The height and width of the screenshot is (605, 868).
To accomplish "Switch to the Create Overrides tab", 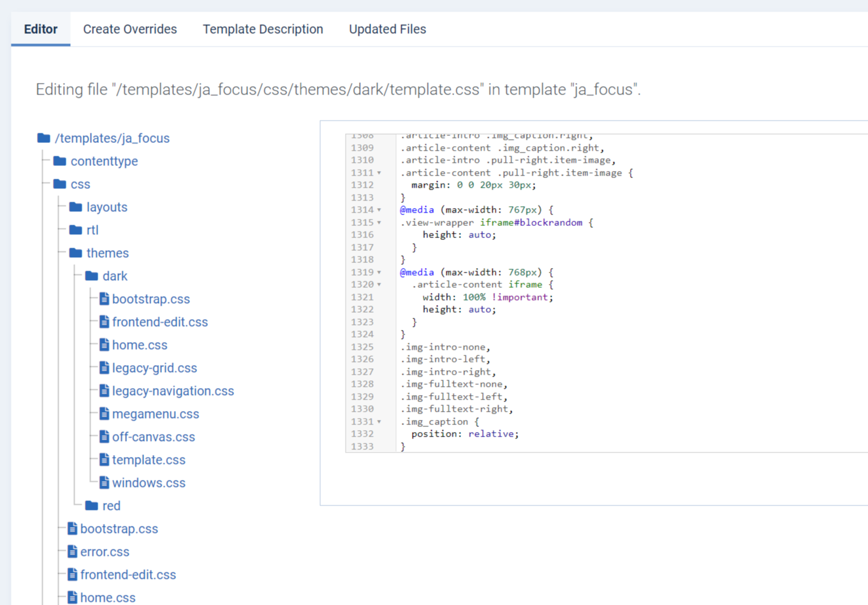I will click(x=130, y=29).
